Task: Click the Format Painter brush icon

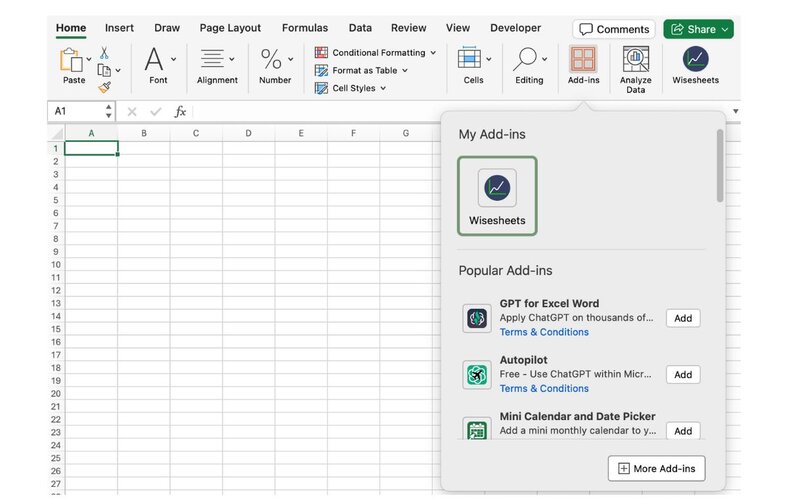Action: (104, 87)
